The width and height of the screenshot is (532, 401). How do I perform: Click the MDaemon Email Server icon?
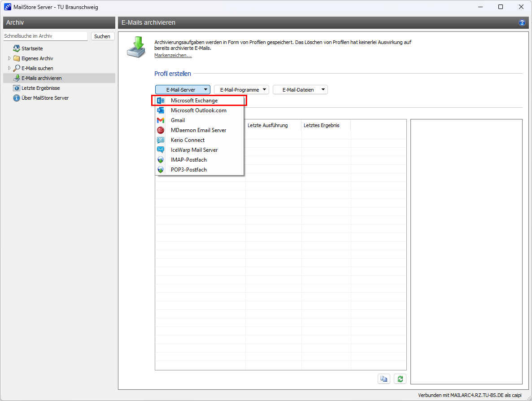pos(161,130)
